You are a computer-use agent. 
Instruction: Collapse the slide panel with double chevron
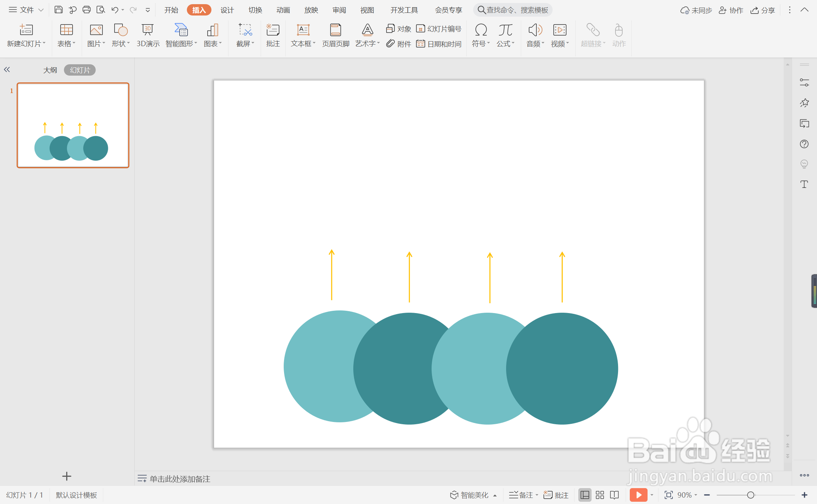(7, 70)
